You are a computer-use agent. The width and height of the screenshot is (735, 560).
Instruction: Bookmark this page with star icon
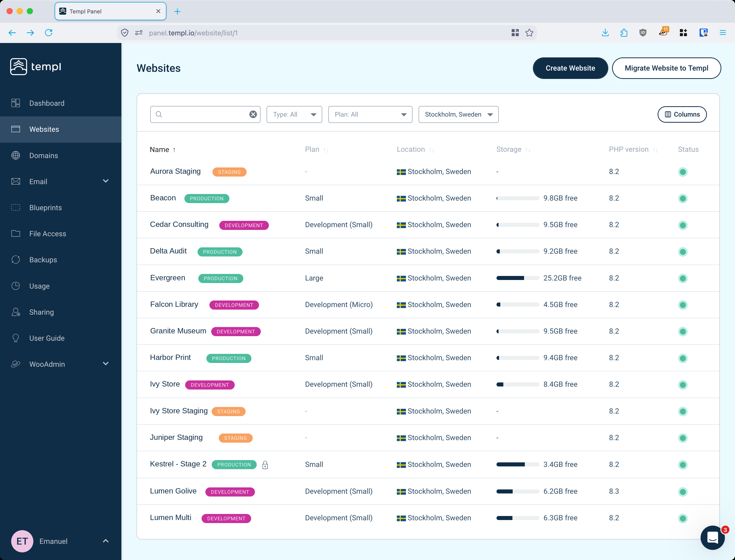coord(529,33)
